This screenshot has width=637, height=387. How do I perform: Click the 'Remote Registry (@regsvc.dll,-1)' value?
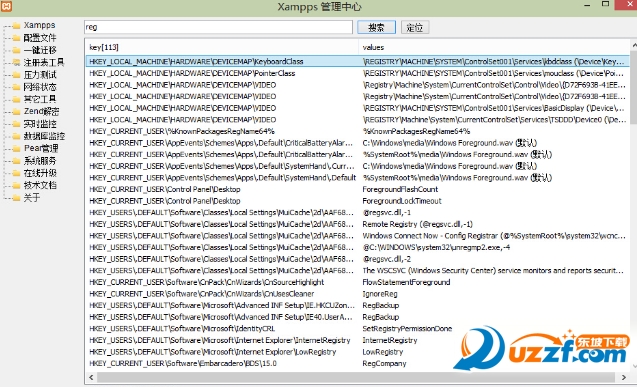tap(417, 224)
